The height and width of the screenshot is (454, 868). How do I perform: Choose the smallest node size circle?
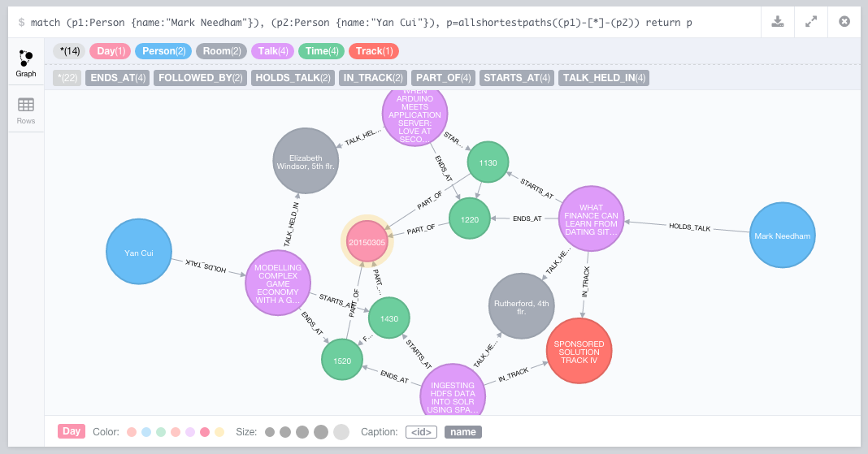[x=270, y=432]
